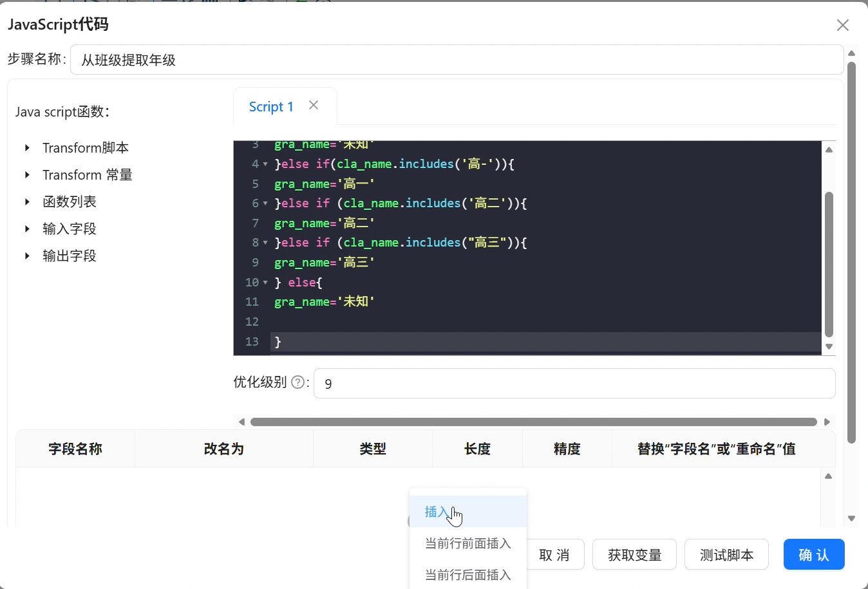
Task: Select the 函数列表 tree label
Action: 70,202
